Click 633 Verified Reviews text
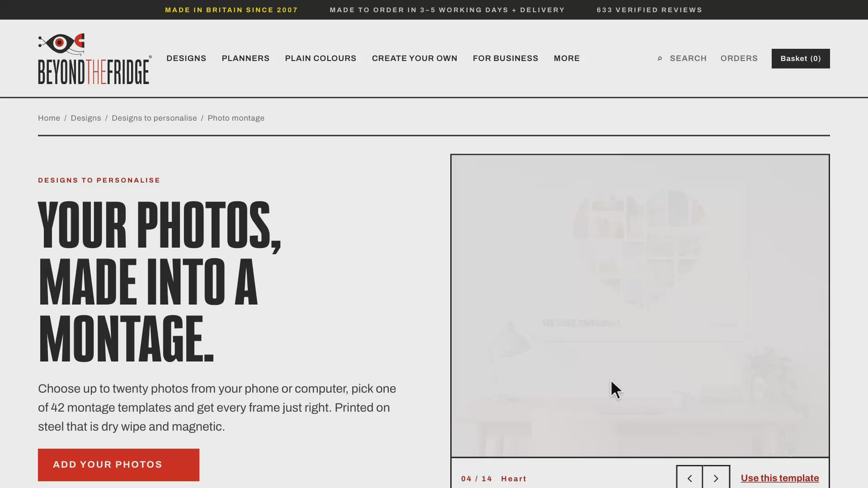This screenshot has width=868, height=488. [649, 10]
